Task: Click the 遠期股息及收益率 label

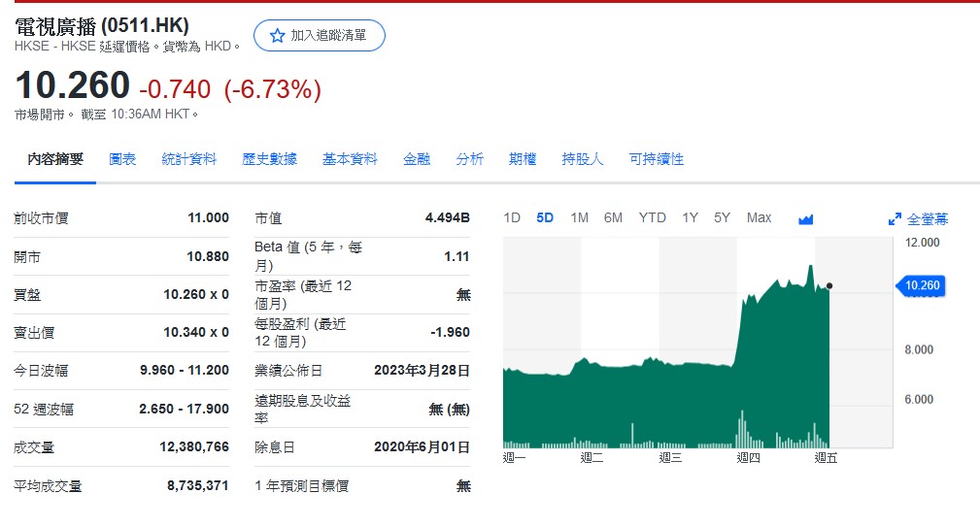Action: (302, 409)
